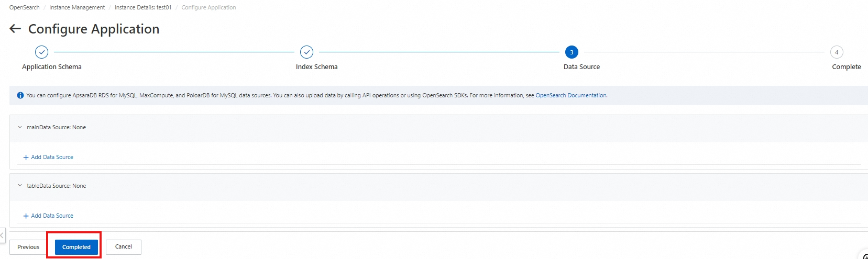Click the Configure Application breadcrumb text
Image resolution: width=868 pixels, height=259 pixels.
pyautogui.click(x=208, y=7)
